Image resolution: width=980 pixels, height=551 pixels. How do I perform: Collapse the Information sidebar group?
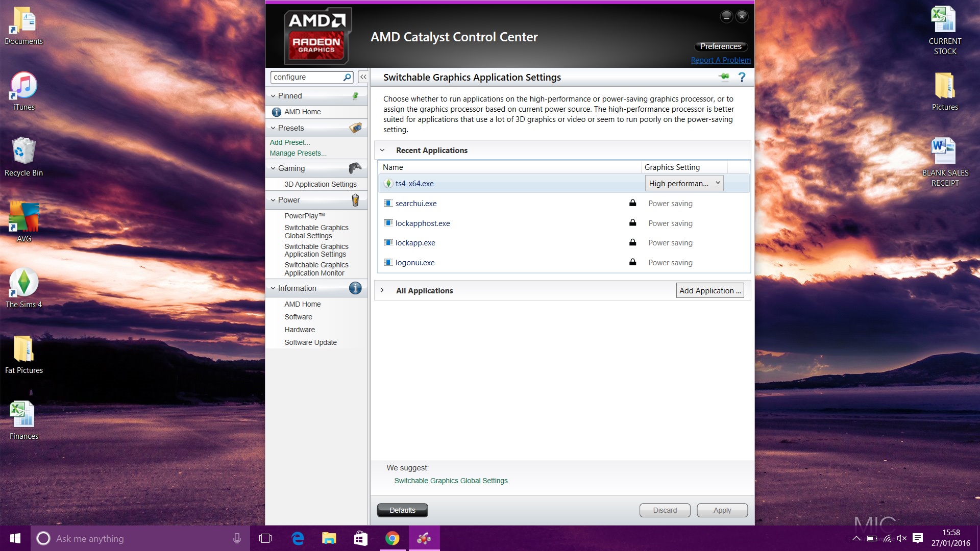[x=273, y=288]
